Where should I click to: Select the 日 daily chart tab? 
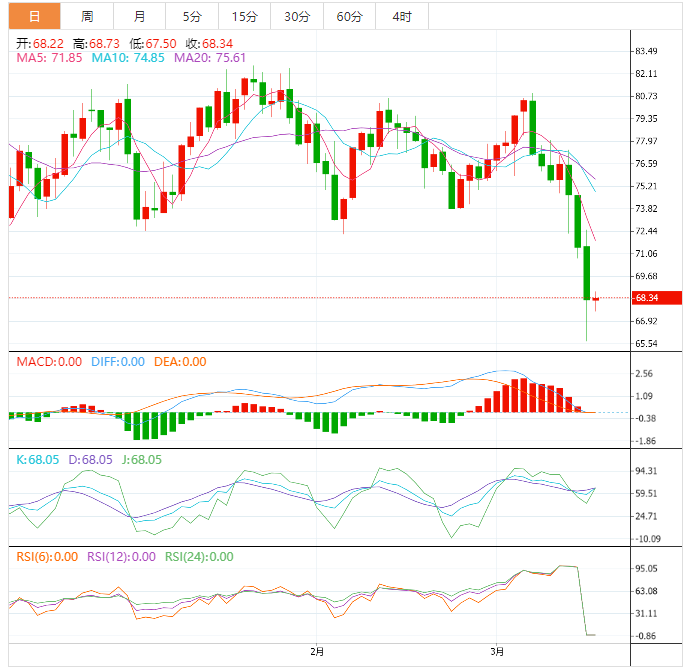pyautogui.click(x=34, y=16)
